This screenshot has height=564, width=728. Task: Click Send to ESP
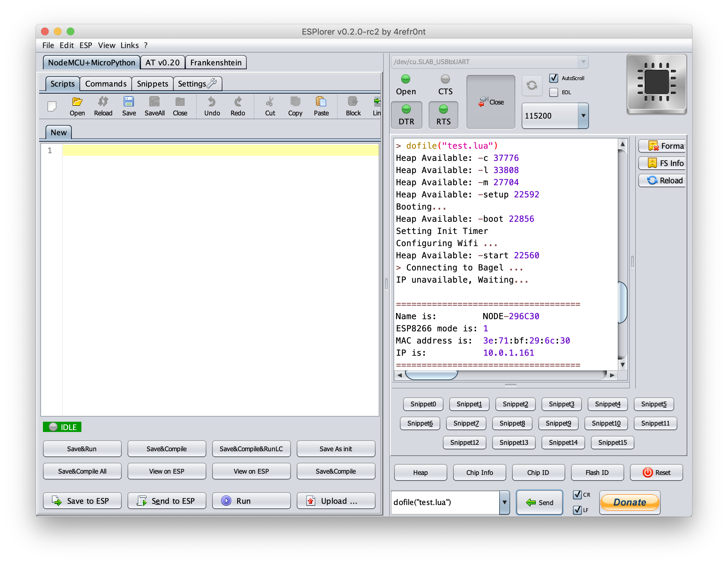click(167, 501)
